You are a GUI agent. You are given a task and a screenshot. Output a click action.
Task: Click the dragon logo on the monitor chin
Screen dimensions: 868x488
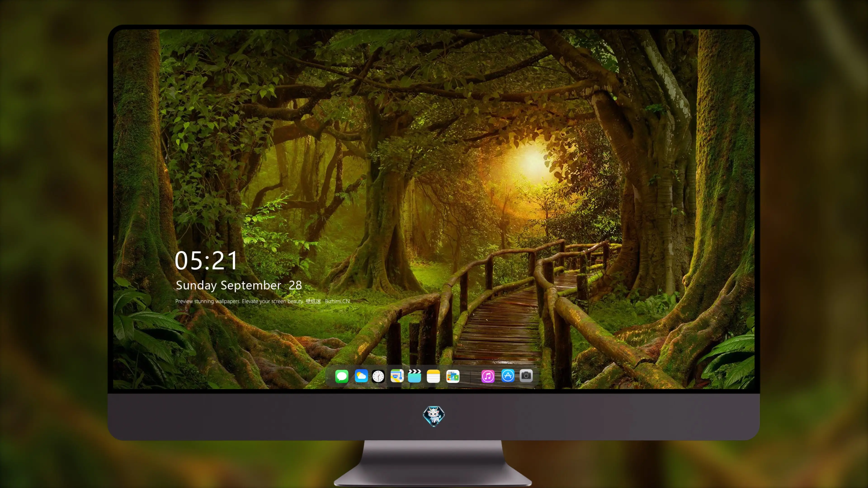(x=434, y=416)
